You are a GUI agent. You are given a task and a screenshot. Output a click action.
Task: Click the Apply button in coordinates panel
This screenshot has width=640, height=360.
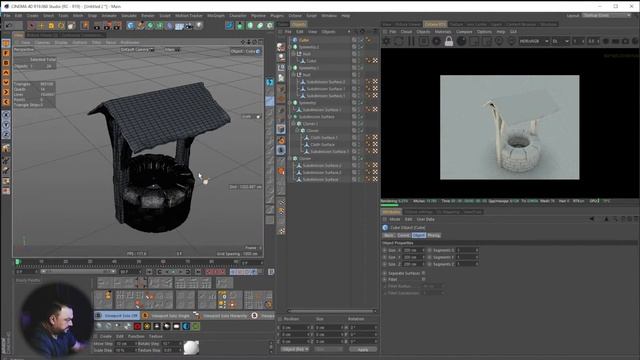[362, 349]
